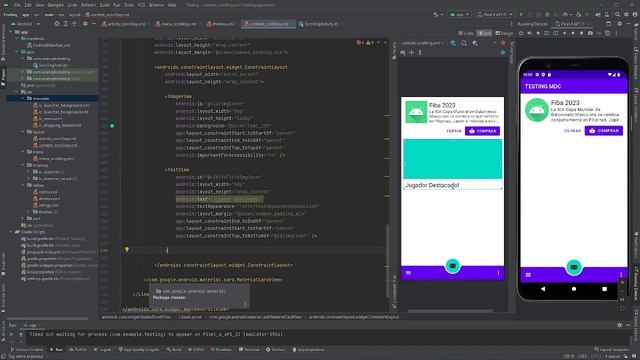Click the yellow lightbulb intention icon
640x360 pixels.
[127, 249]
